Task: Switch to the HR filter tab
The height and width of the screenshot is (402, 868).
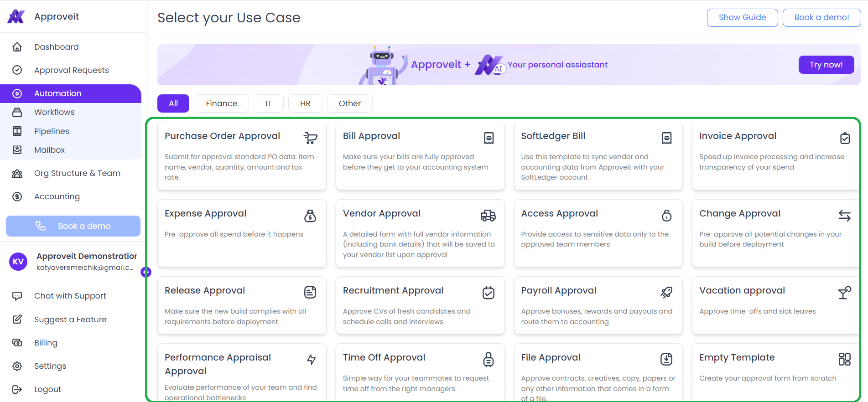Action: [x=305, y=103]
